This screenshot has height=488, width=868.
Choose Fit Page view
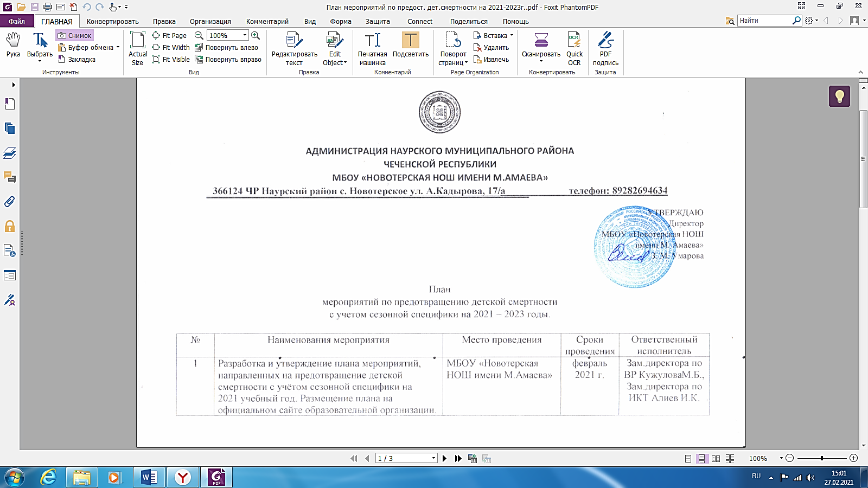pyautogui.click(x=169, y=36)
